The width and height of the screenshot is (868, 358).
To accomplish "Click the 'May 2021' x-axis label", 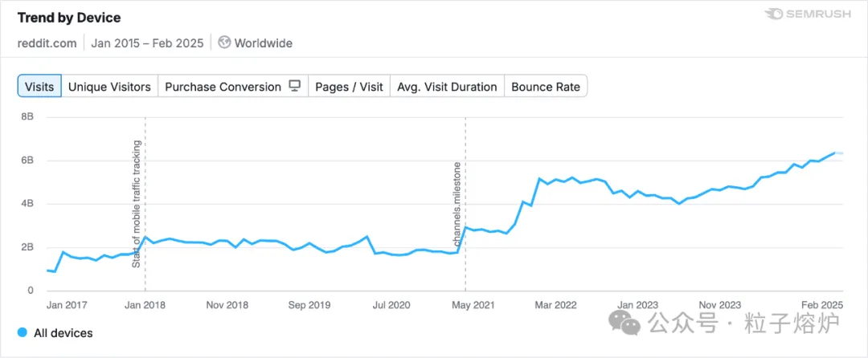I will click(474, 305).
